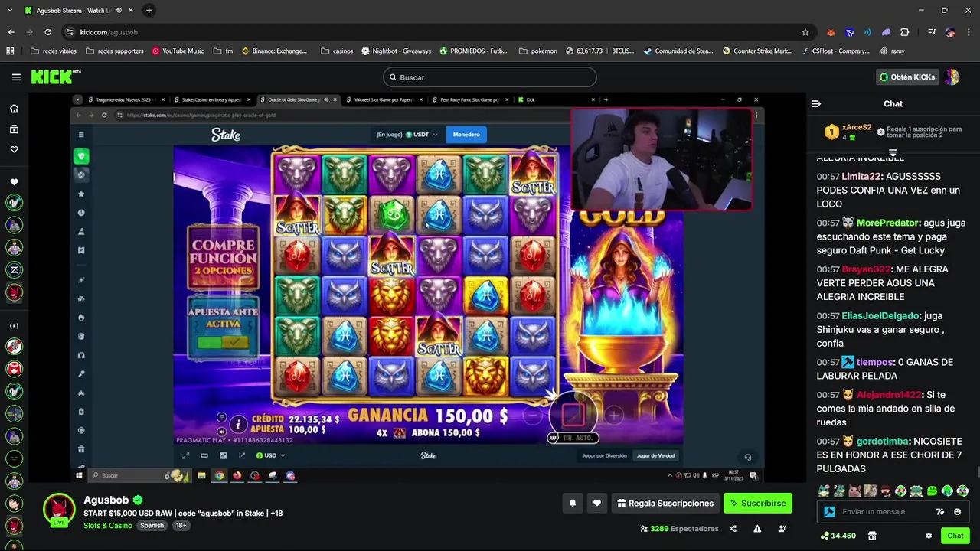Open Chrome three-dot menu

pos(969,32)
